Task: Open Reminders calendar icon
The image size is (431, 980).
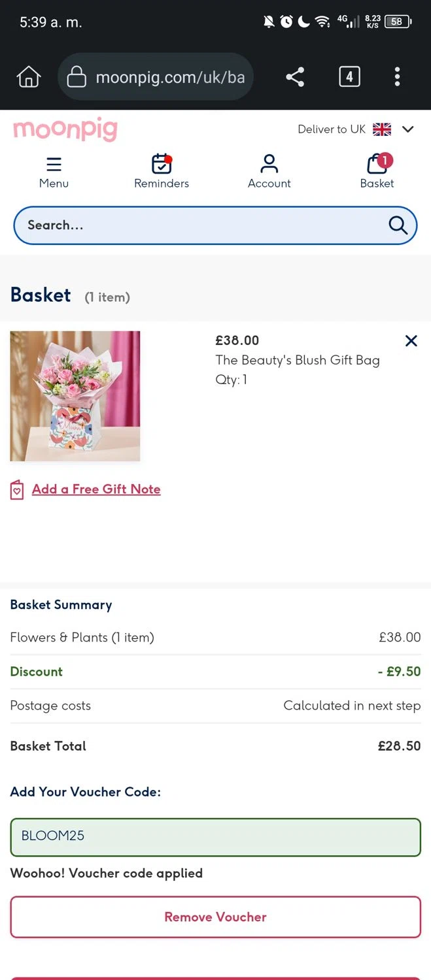Action: pos(161,164)
